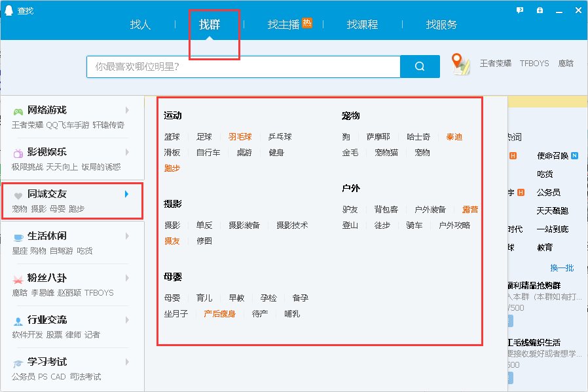Click the heart icon next to 同城交友
The height and width of the screenshot is (392, 588).
point(20,195)
